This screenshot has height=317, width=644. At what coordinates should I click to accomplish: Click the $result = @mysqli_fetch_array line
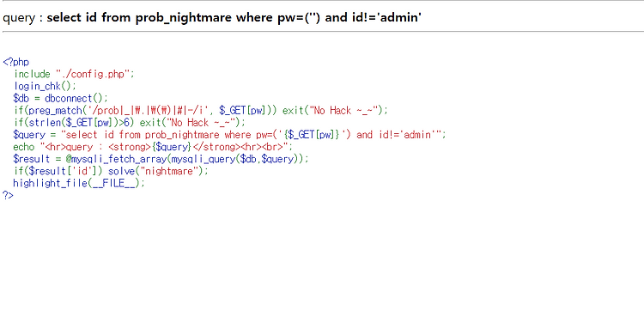[x=161, y=159]
